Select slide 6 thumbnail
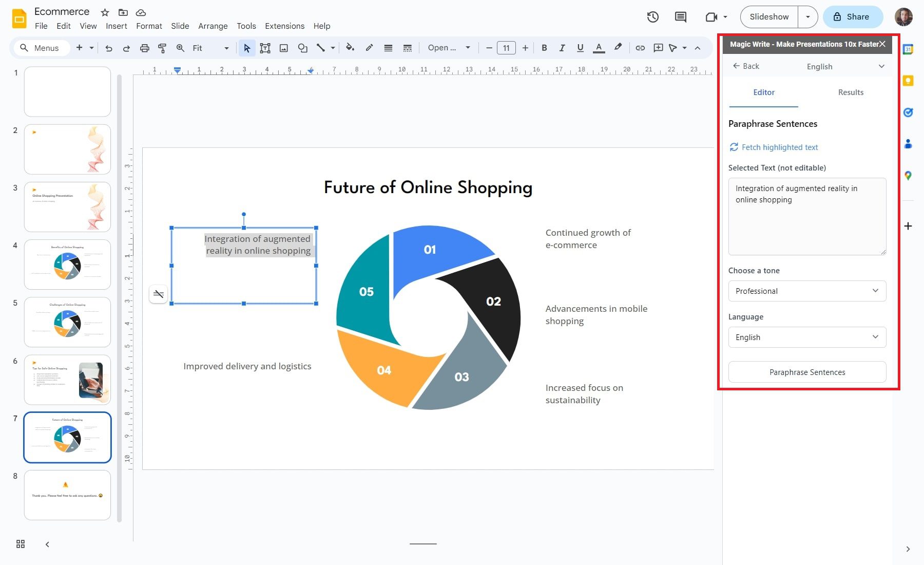Image resolution: width=924 pixels, height=565 pixels. coord(67,380)
